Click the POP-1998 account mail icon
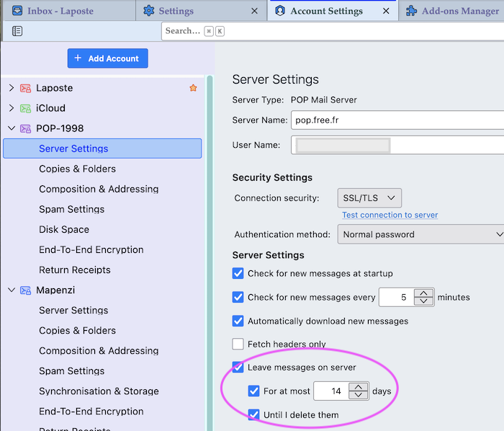This screenshot has width=504, height=431. pos(25,129)
